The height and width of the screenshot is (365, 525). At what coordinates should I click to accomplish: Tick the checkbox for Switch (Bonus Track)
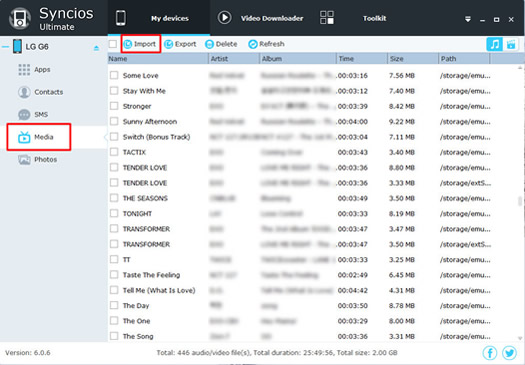tap(114, 137)
